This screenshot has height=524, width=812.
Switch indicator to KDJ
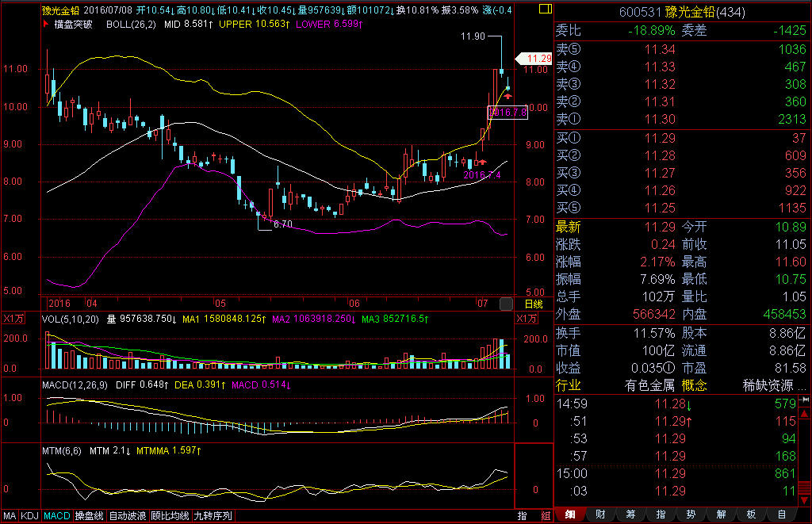(x=29, y=516)
